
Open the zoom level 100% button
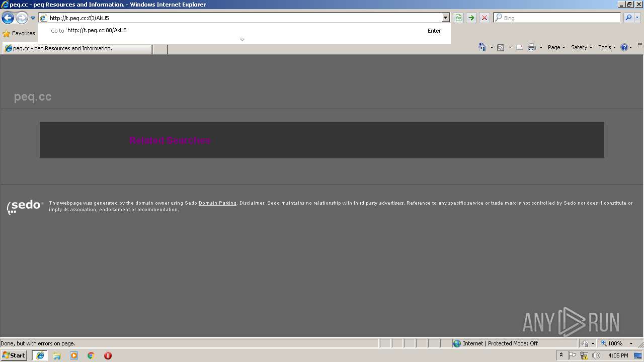tap(612, 343)
